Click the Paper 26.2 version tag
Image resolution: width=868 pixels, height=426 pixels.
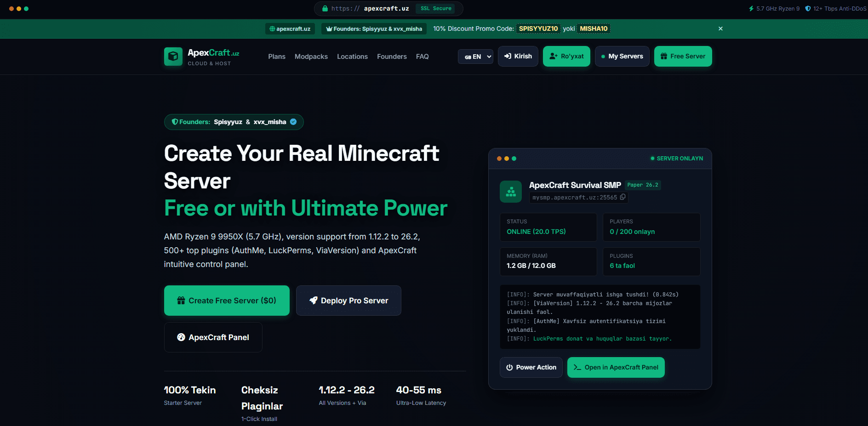click(x=643, y=185)
